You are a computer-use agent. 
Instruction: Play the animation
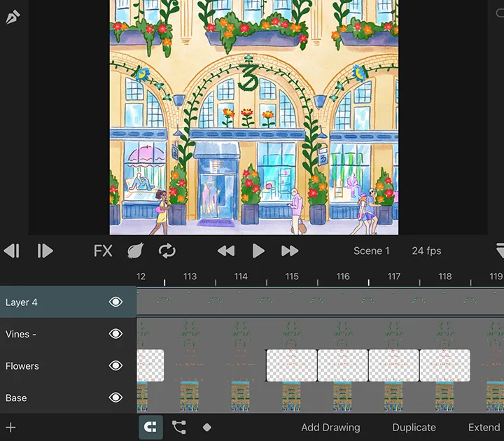tap(258, 251)
